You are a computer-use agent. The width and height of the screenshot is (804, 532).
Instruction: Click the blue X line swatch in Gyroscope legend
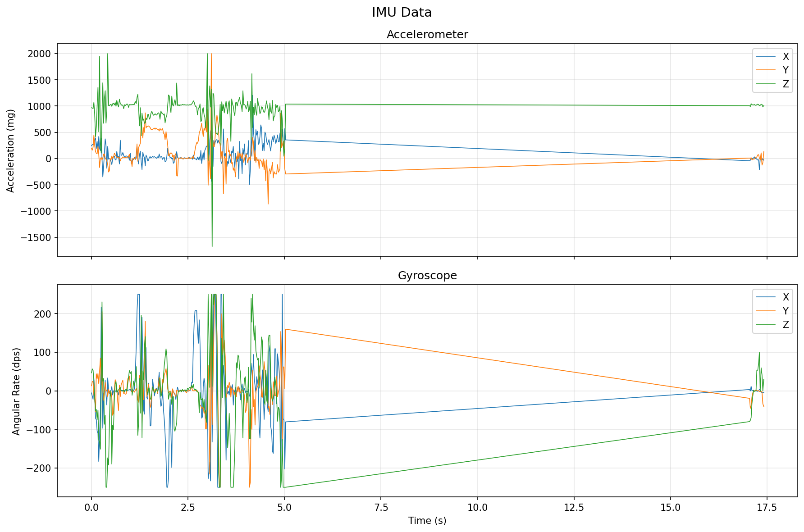pyautogui.click(x=766, y=297)
